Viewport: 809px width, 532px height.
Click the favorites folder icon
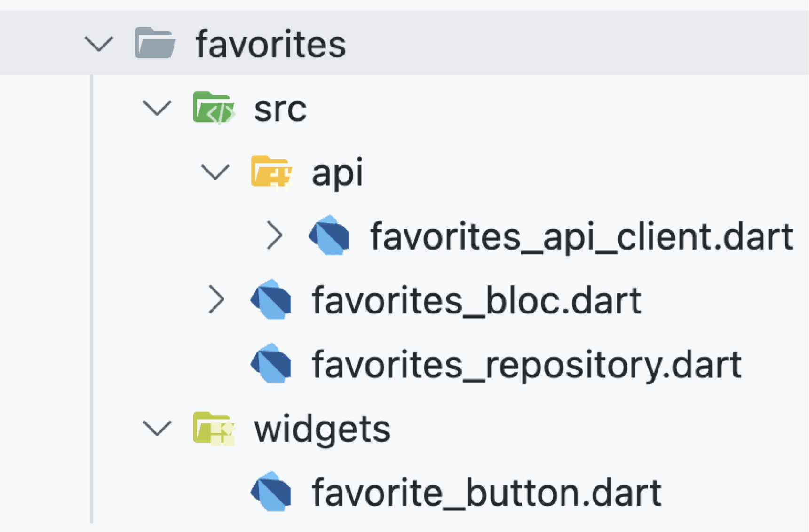155,43
